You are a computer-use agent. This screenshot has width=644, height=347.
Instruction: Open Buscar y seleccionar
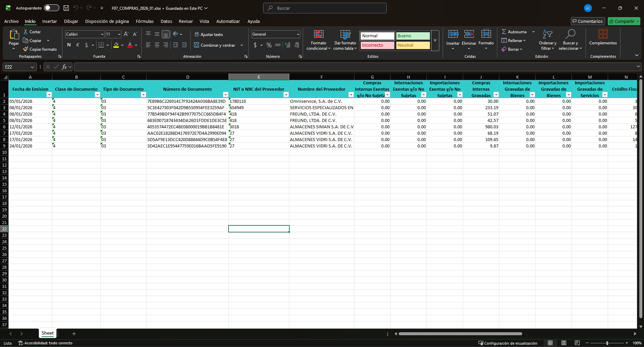click(x=570, y=40)
